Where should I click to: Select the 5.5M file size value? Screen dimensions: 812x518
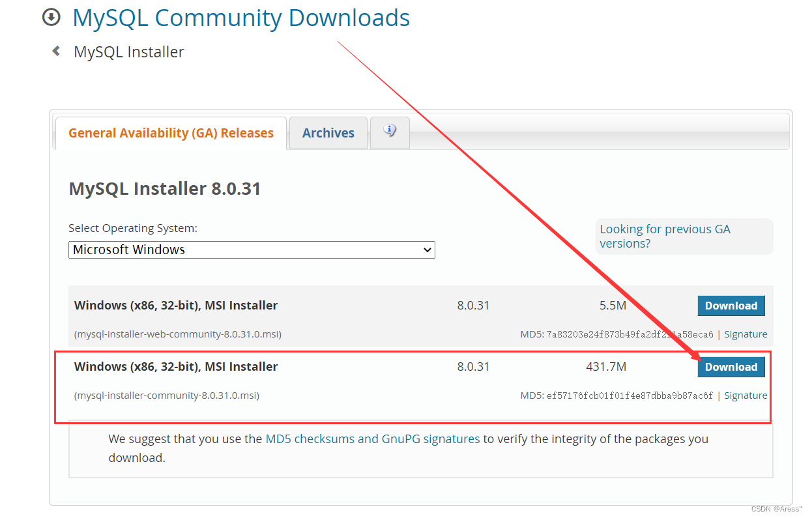tap(613, 306)
